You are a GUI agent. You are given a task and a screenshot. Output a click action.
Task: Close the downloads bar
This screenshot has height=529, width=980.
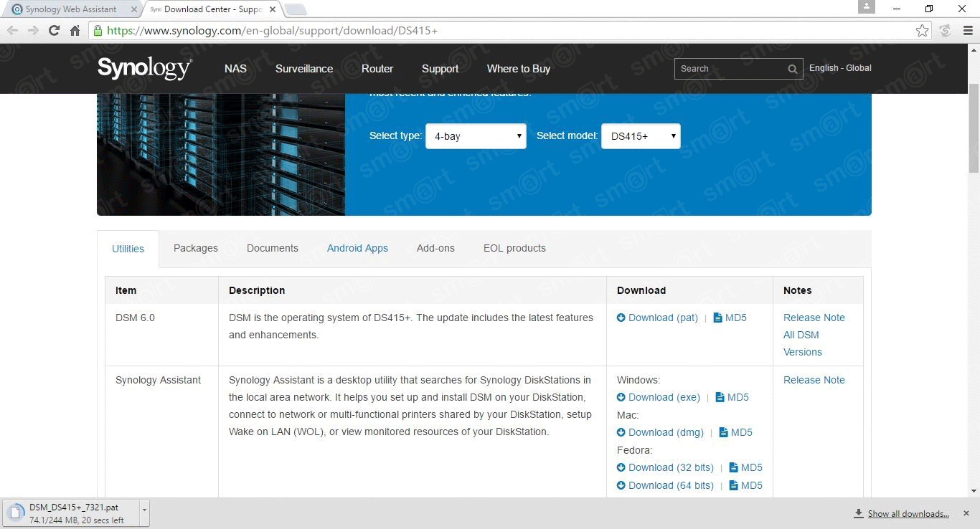click(x=966, y=513)
